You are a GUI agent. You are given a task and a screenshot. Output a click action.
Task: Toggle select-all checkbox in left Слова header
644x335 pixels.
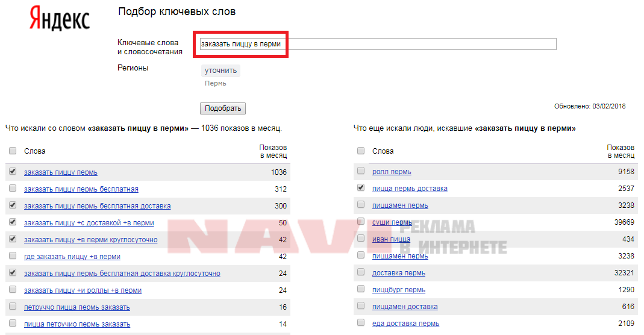point(13,151)
